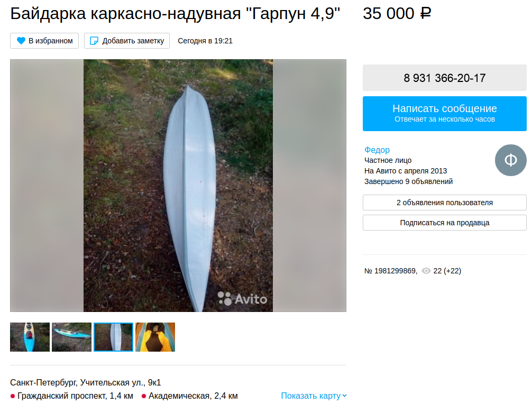Click the Avito watermark logo on photo
The width and height of the screenshot is (532, 404).
(x=242, y=299)
